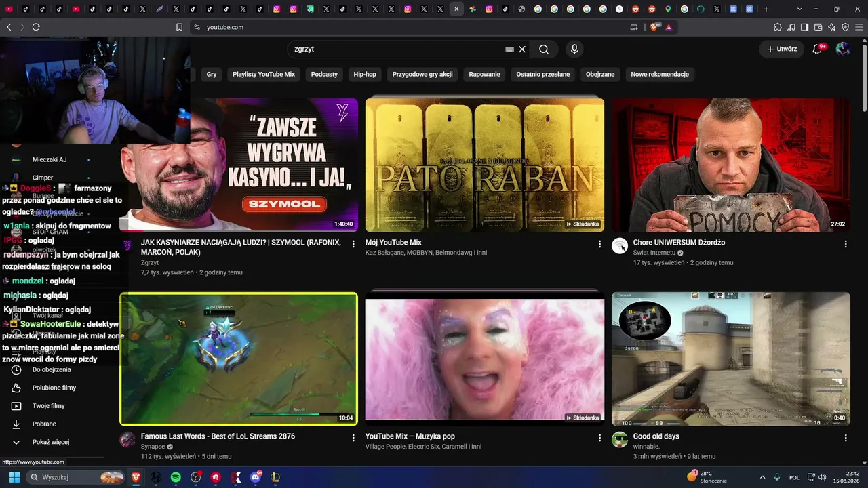
Task: Open Famous Last Words video title
Action: coord(218,436)
